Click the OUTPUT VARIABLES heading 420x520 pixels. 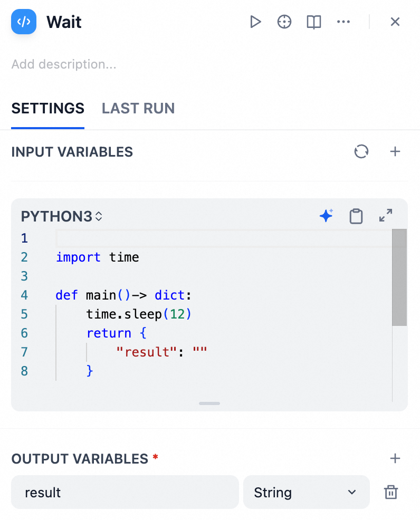pyautogui.click(x=80, y=459)
